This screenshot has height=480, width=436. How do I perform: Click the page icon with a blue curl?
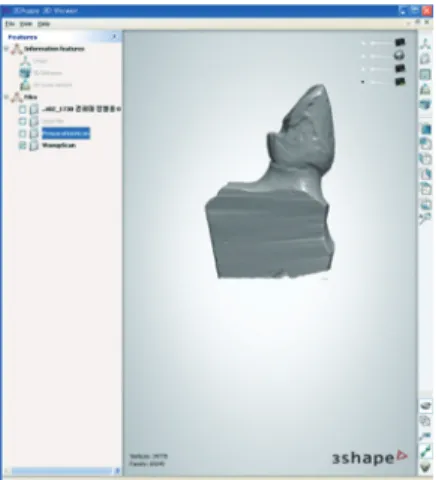[x=425, y=174]
